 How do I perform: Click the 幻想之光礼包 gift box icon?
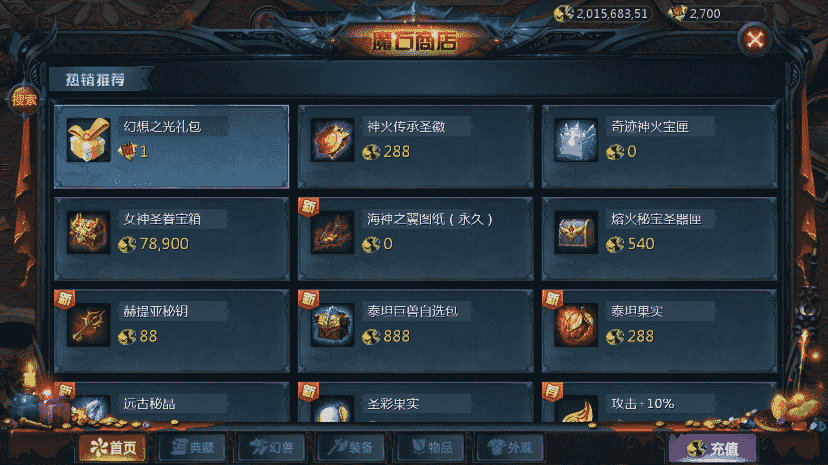point(88,140)
